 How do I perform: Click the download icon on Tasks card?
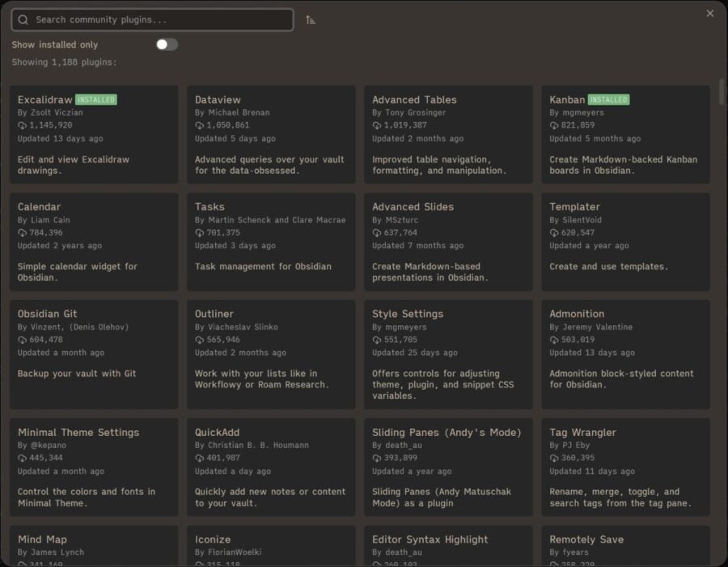(199, 233)
